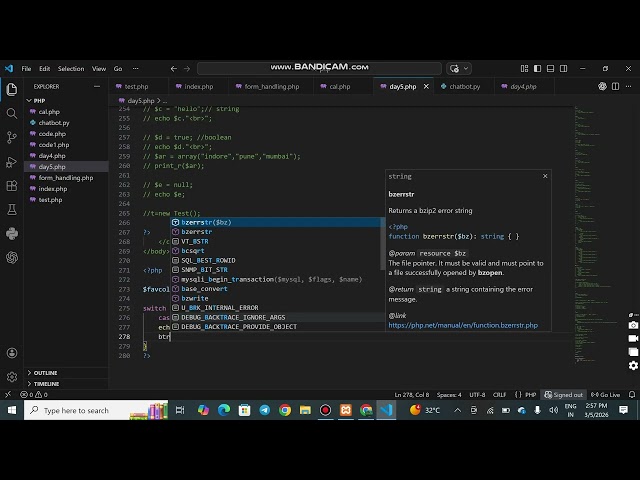Viewport: 640px width, 480px height.
Task: Click the Spaces: 4 indentation setting
Action: 449,395
